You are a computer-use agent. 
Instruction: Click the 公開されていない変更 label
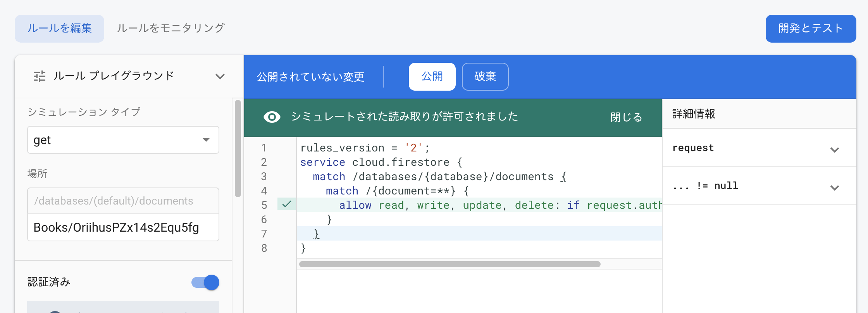click(x=311, y=77)
